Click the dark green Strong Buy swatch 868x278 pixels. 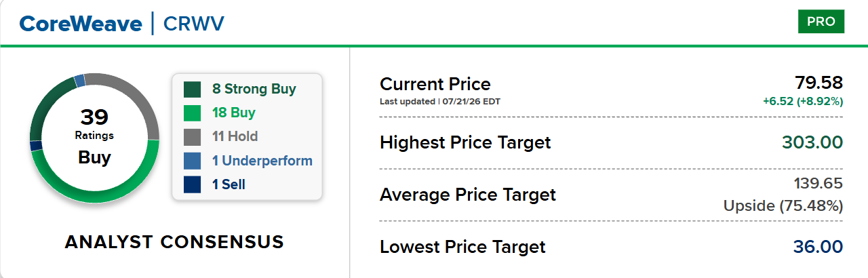(x=193, y=89)
